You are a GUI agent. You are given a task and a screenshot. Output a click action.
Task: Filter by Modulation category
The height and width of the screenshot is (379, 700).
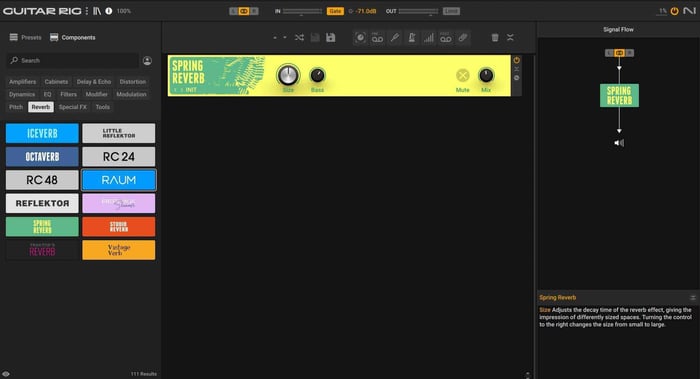pyautogui.click(x=131, y=94)
